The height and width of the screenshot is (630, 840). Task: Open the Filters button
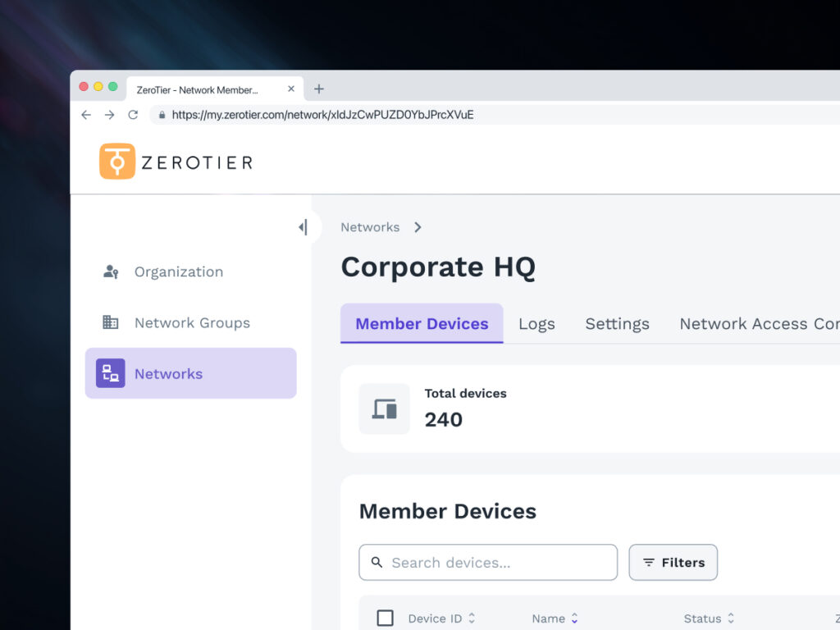pos(673,563)
